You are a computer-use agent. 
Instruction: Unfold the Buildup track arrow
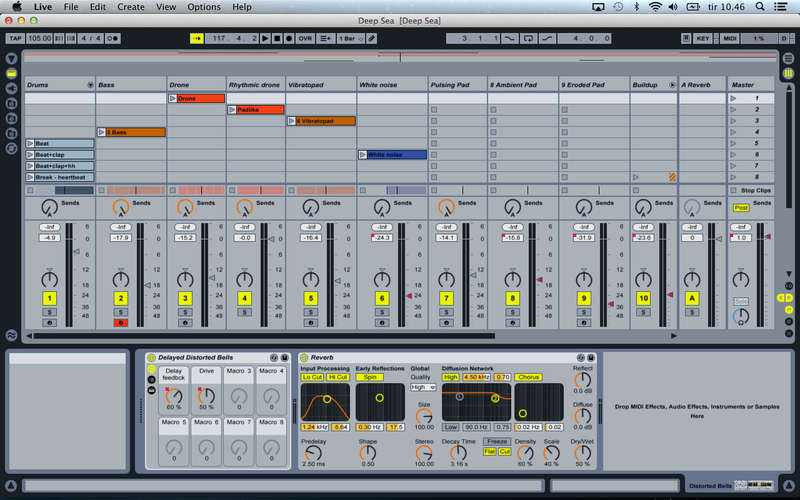click(672, 85)
